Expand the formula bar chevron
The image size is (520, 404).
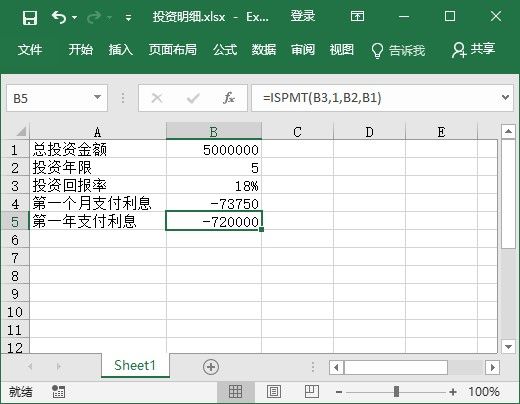tap(505, 97)
